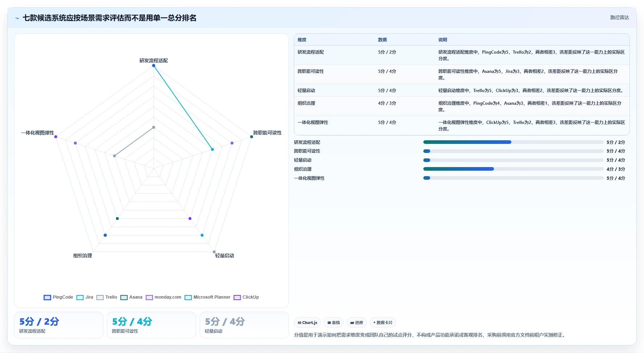This screenshot has width=644, height=353.
Task: Click the 轻量启动 progress bar
Action: [513, 160]
